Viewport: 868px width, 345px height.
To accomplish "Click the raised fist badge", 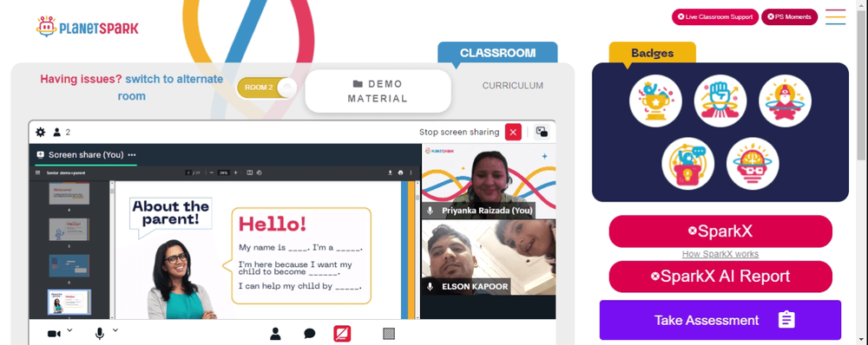I will click(720, 101).
